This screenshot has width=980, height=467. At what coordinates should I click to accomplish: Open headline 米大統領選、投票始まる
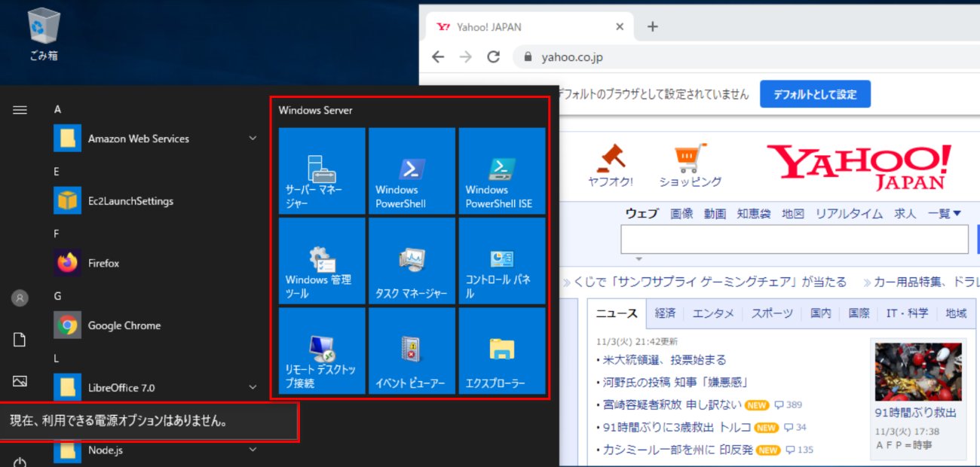pyautogui.click(x=665, y=360)
